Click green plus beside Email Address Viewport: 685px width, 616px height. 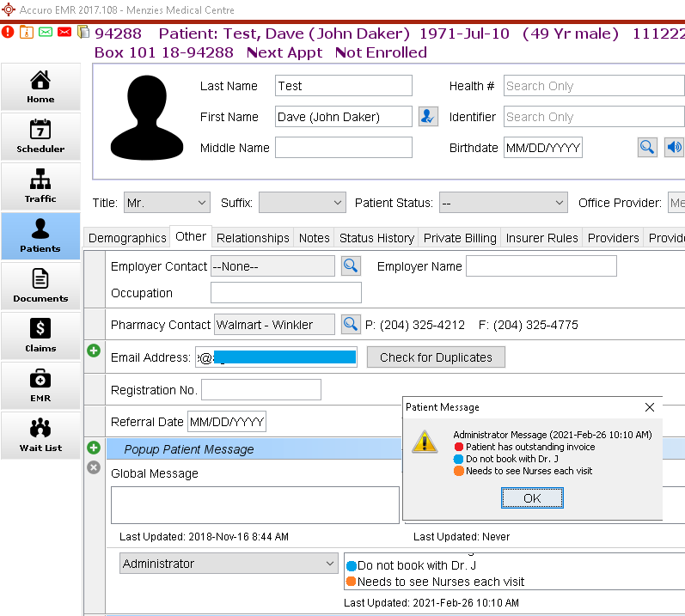(94, 351)
